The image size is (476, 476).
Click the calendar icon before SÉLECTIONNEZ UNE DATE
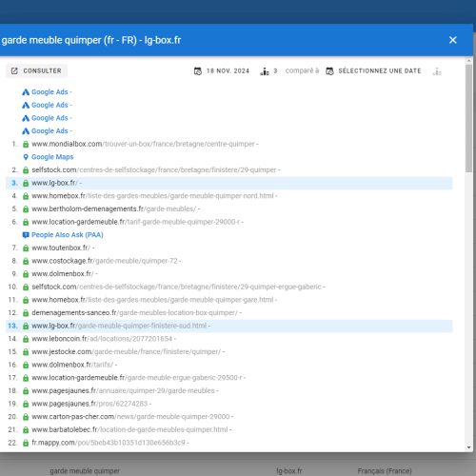329,71
